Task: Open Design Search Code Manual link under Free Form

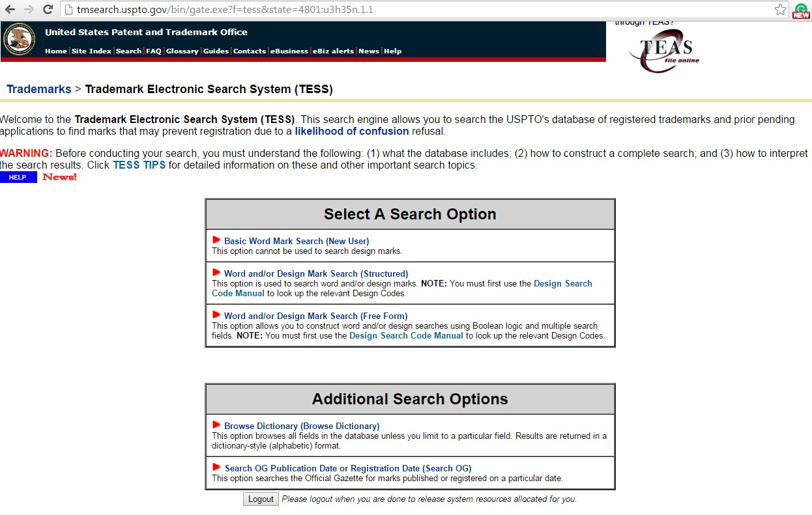Action: [x=406, y=336]
